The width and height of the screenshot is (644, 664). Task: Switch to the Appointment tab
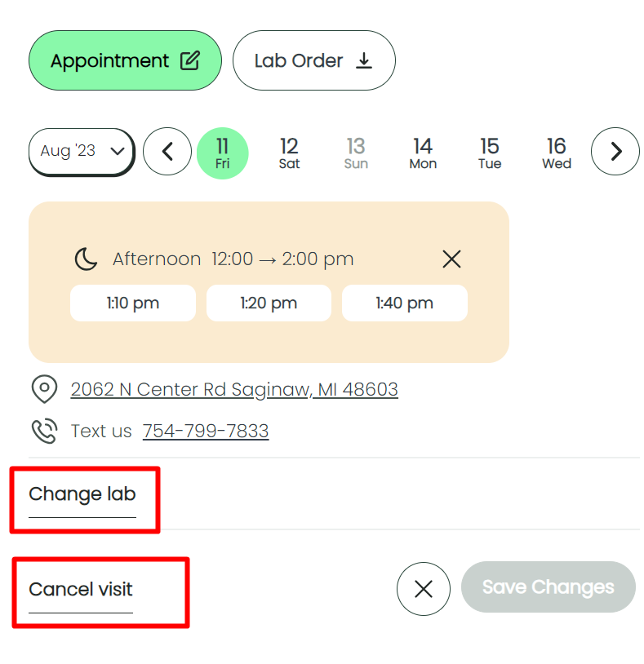point(124,60)
